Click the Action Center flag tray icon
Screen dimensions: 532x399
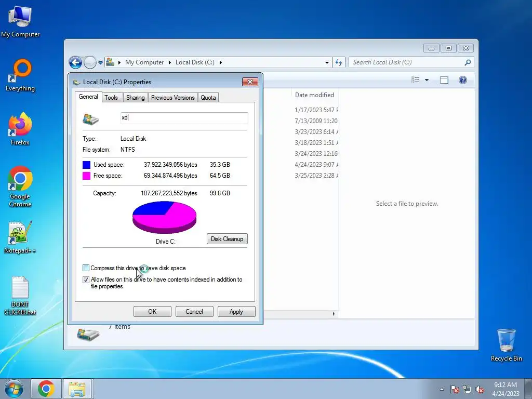click(x=455, y=389)
